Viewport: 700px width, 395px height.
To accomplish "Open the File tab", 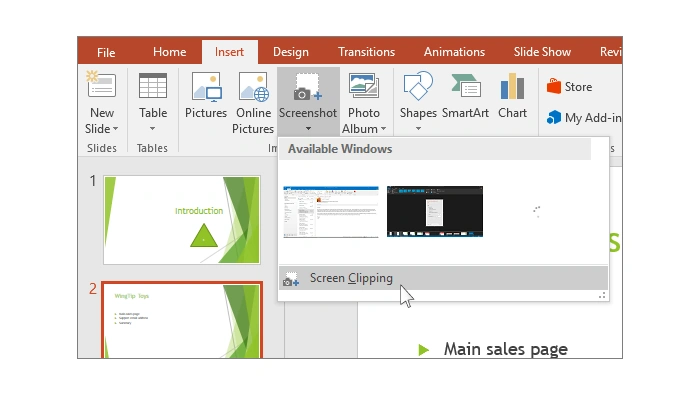I will click(106, 52).
